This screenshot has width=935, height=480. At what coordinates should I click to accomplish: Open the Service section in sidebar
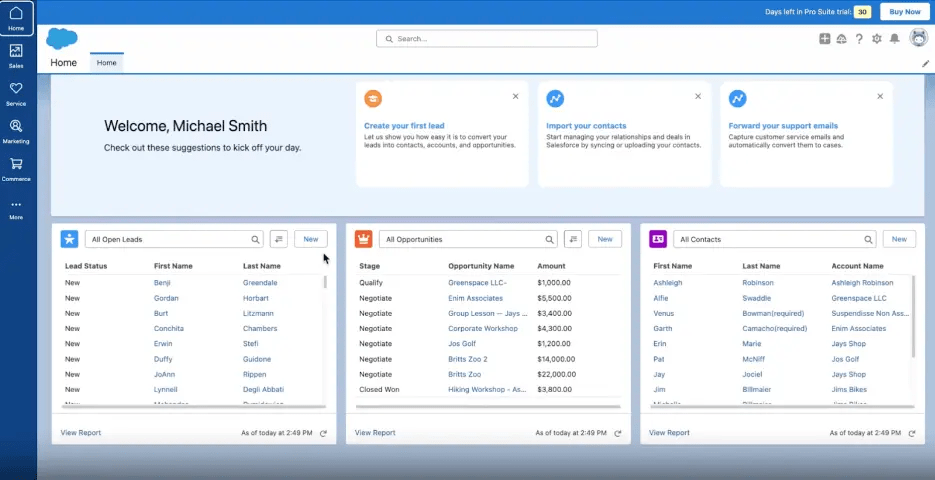tap(16, 93)
